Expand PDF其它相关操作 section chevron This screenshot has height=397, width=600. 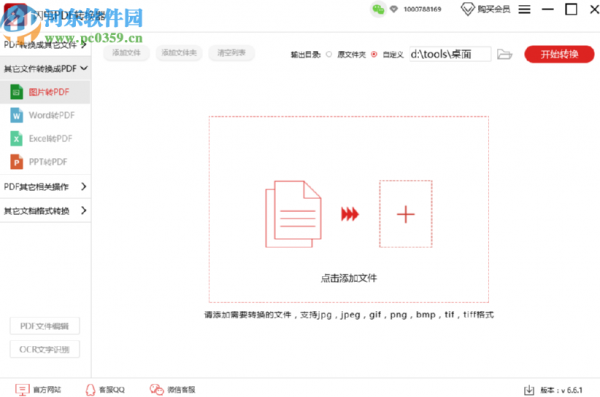click(84, 186)
